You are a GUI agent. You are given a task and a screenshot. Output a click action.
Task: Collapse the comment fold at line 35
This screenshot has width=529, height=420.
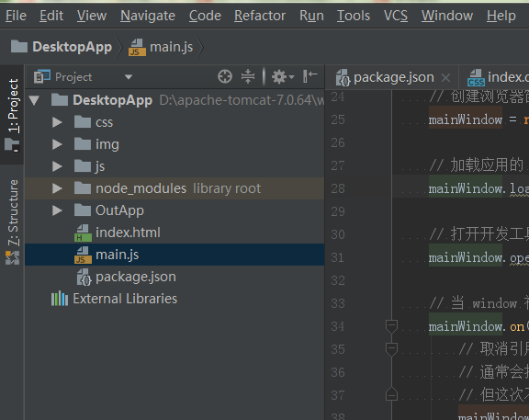click(x=391, y=349)
